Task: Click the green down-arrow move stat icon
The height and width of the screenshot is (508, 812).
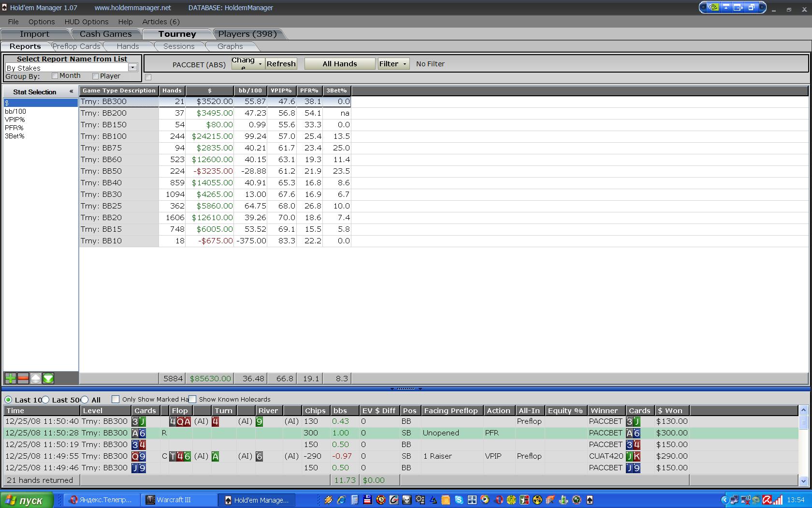Action: click(x=48, y=378)
